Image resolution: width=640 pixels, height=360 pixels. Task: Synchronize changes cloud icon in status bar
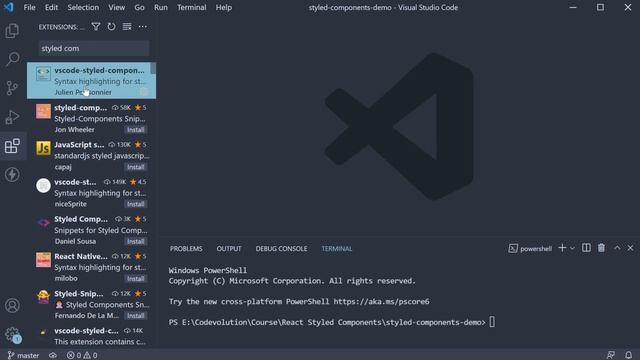tap(53, 355)
